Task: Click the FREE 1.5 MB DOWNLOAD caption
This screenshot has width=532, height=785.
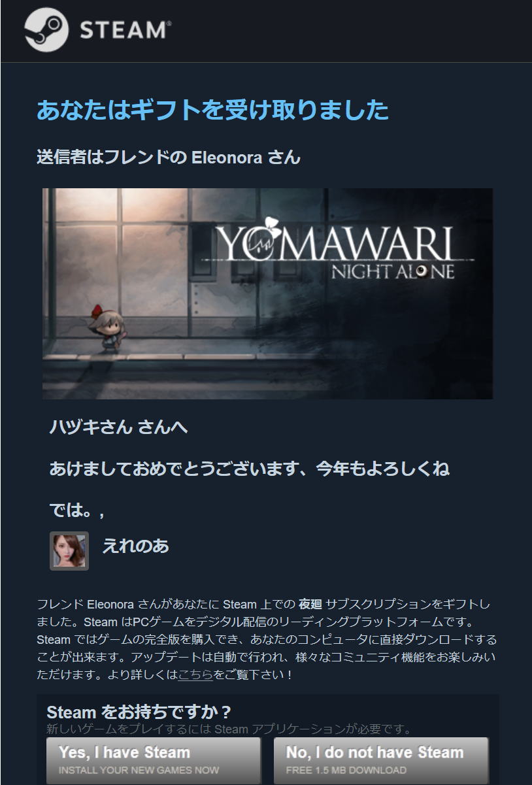Action: point(346,771)
